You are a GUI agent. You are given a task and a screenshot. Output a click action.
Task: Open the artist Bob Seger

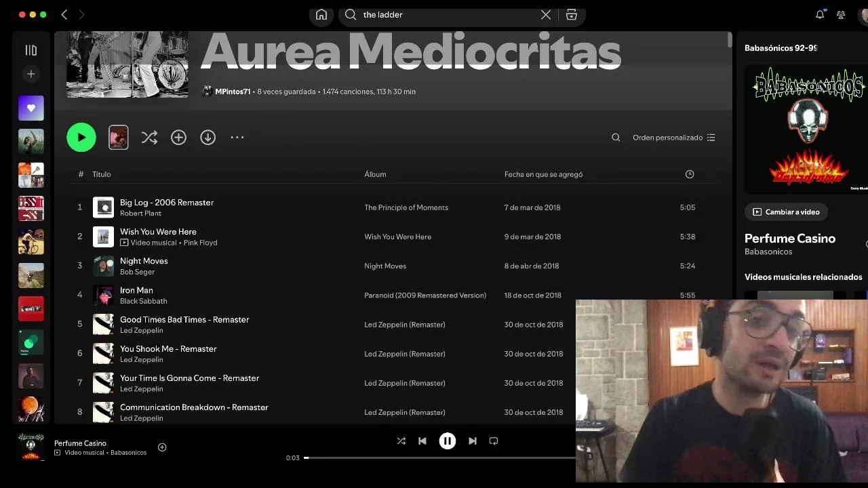(x=137, y=272)
